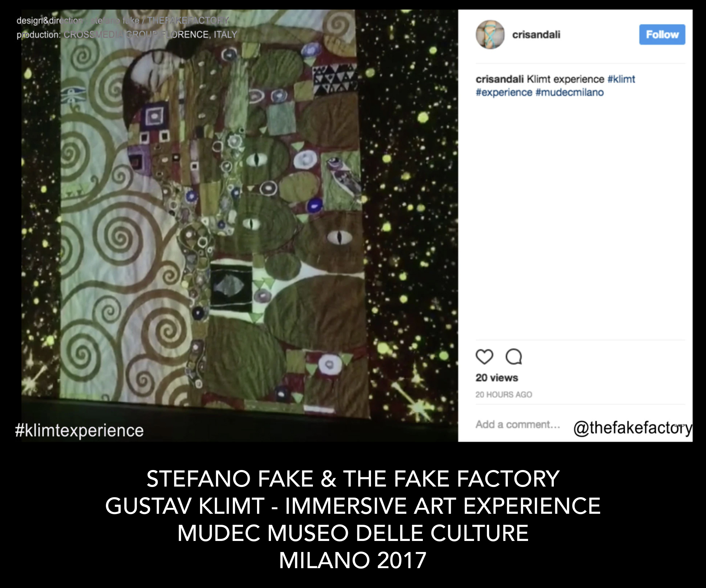Click the 20 views count

pos(497,377)
